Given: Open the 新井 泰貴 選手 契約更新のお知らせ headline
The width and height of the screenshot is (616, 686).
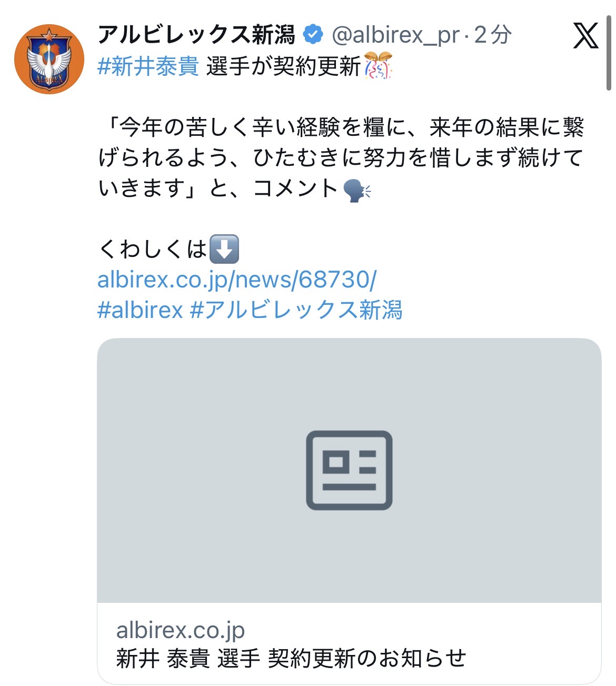Looking at the screenshot, I should [291, 658].
